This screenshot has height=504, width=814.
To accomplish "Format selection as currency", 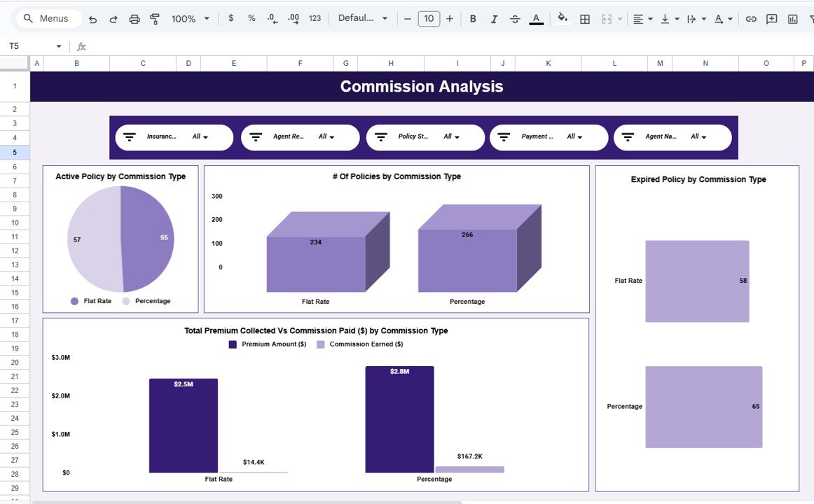I will click(x=231, y=18).
